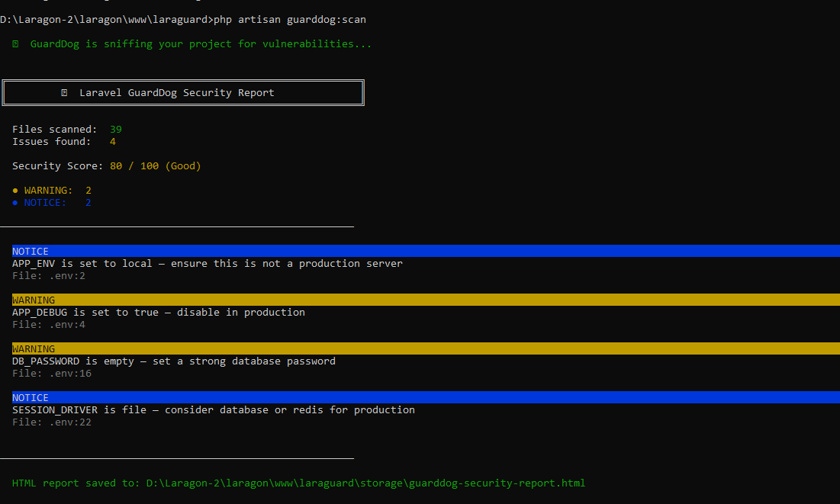
Task: Click the yellow WARNING bullet dot
Action: pyautogui.click(x=15, y=191)
